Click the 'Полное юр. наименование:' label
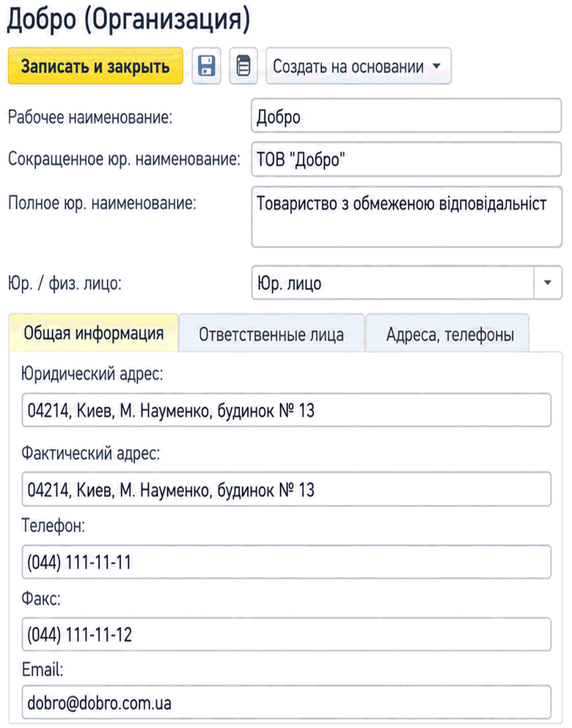 (x=102, y=203)
